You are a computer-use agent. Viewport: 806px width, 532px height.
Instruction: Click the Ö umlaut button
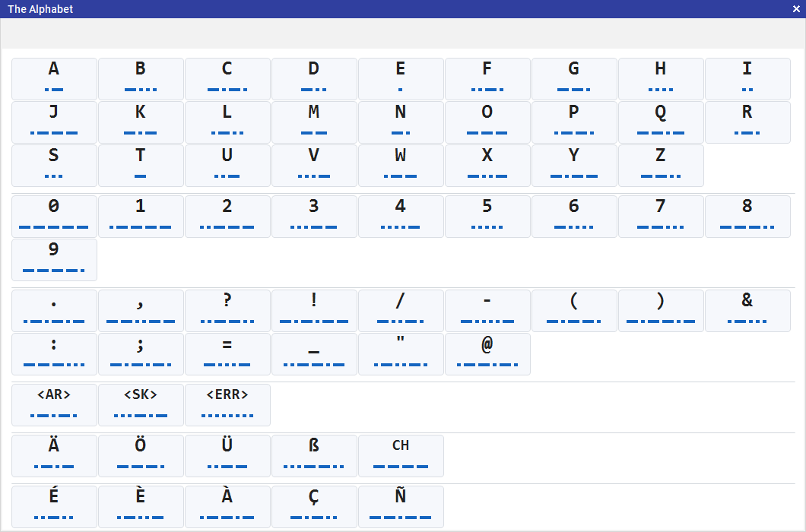[x=141, y=456]
